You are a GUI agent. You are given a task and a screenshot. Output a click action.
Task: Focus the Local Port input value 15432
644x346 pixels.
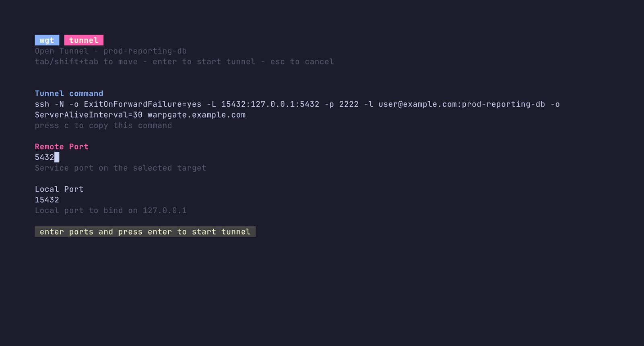(x=47, y=200)
